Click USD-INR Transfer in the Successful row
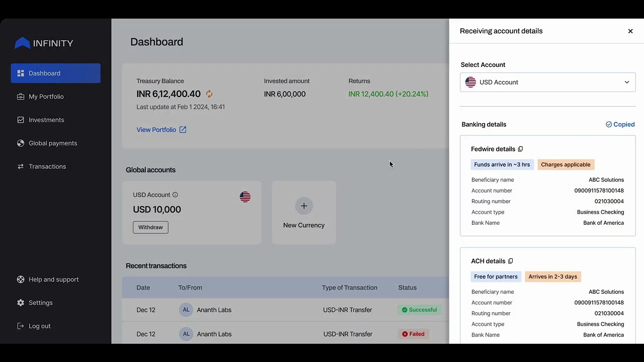Image resolution: width=644 pixels, height=362 pixels. pyautogui.click(x=348, y=310)
